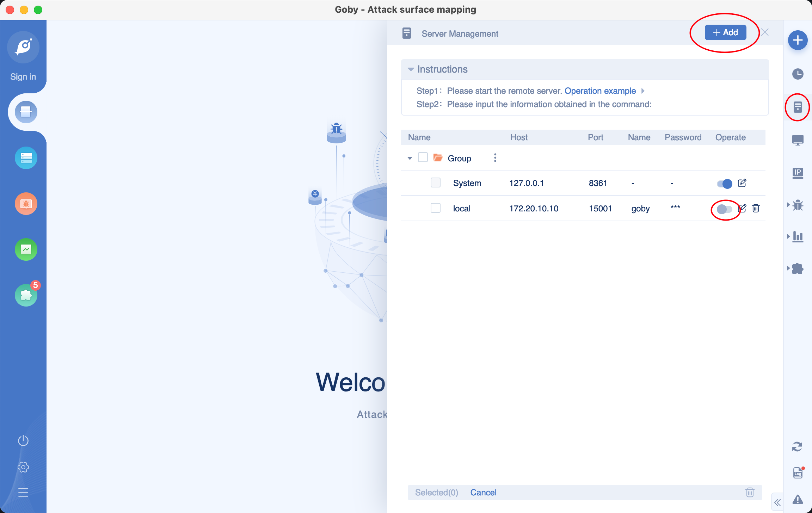Check the local row checkbox
This screenshot has height=513, width=812.
click(436, 208)
